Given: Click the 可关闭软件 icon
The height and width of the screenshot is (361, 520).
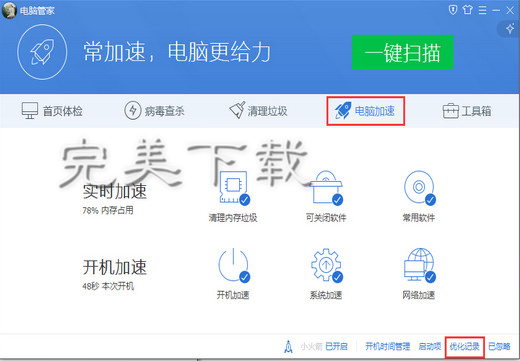Looking at the screenshot, I should click(x=326, y=187).
